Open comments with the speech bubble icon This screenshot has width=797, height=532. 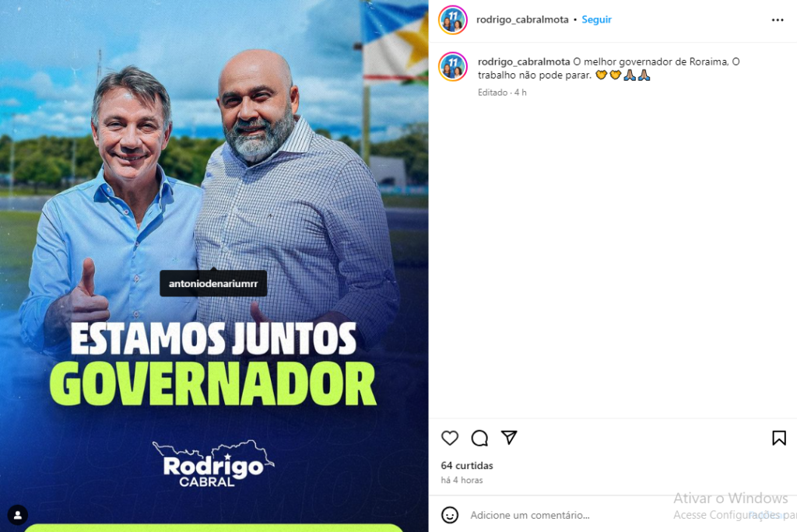pyautogui.click(x=479, y=437)
